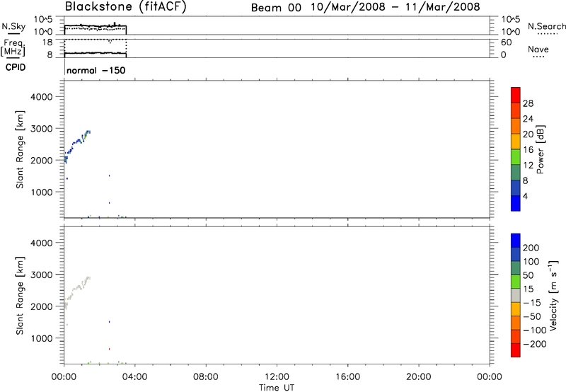Click the Beam 00 label
Image resolution: width=566 pixels, height=392 pixels.
276,8
